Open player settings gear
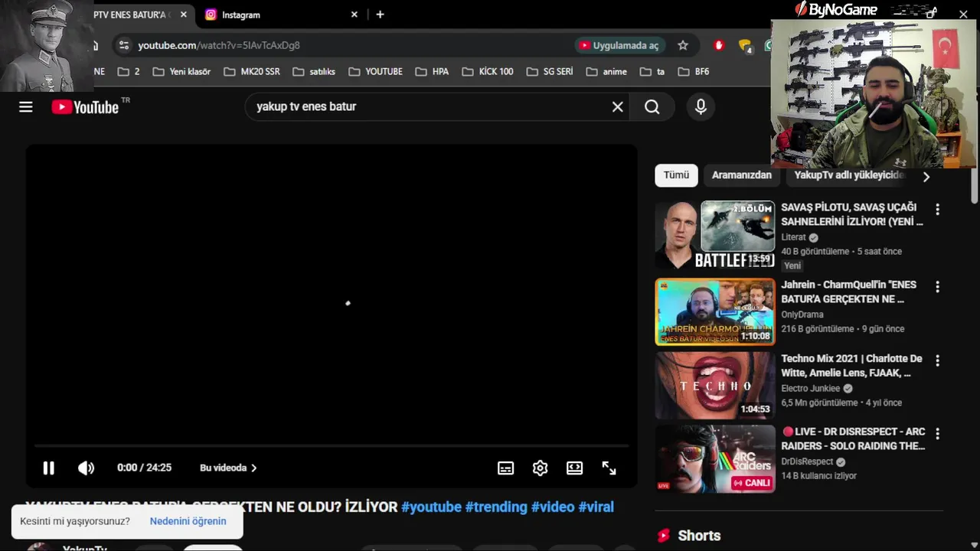This screenshot has width=980, height=551. (x=540, y=468)
